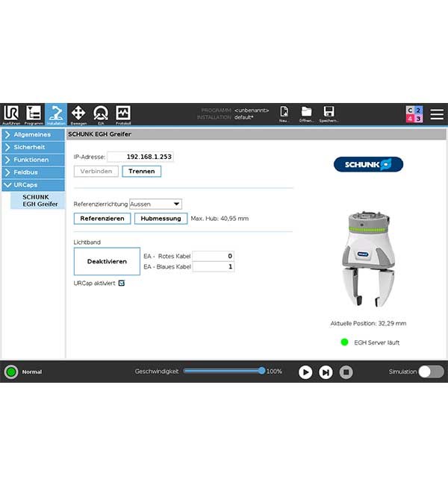Image resolution: width=448 pixels, height=485 pixels.
Task: Open the Referenzierrichtung dropdown
Action: (x=155, y=204)
